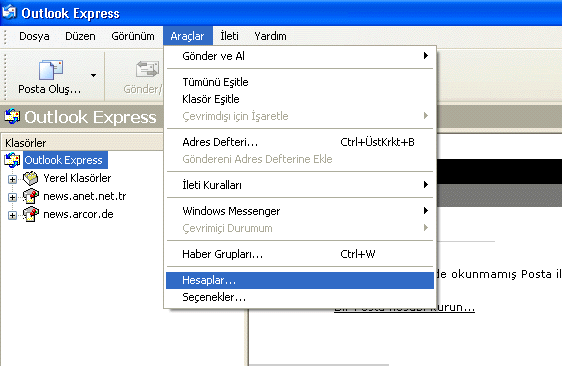Expand the news.arcor.de tree node
The width and height of the screenshot is (562, 366).
12,215
